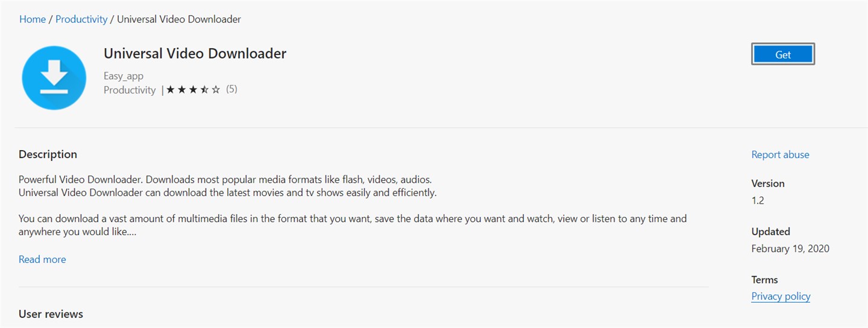Screen dimensions: 868x328
Task: Go to Home in the breadcrumb
Action: [x=33, y=19]
